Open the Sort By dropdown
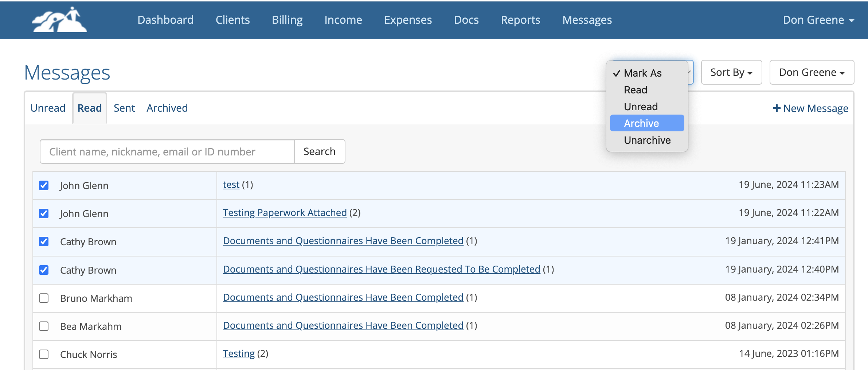868x370 pixels. pos(731,72)
